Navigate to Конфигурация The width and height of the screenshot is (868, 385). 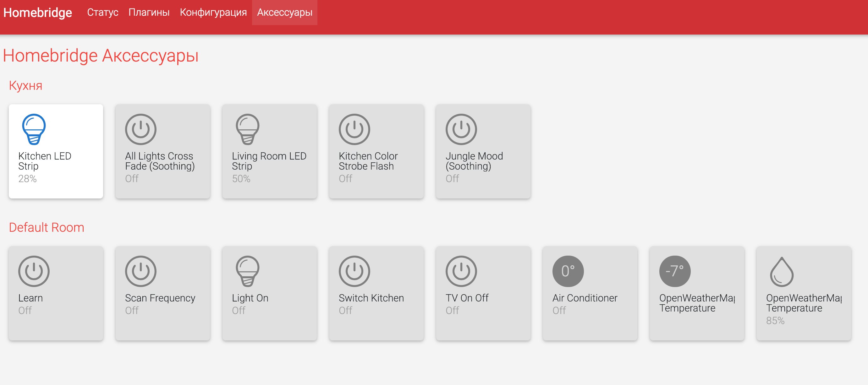pos(213,13)
